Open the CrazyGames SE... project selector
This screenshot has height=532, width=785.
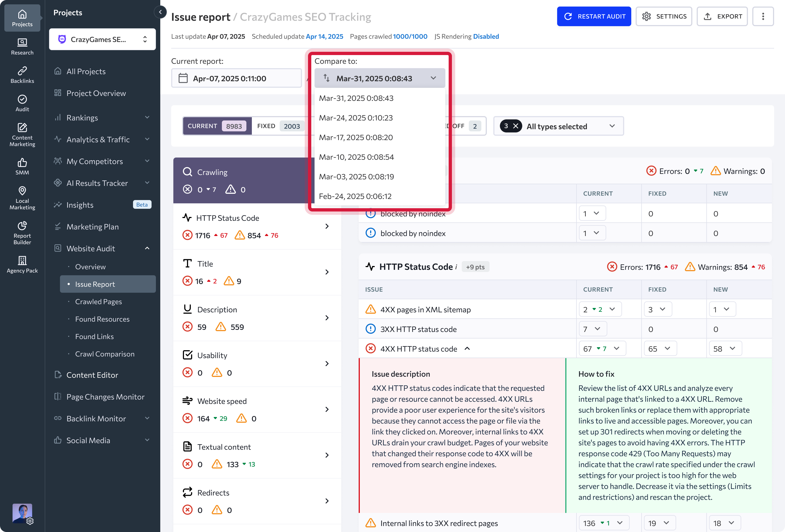102,39
